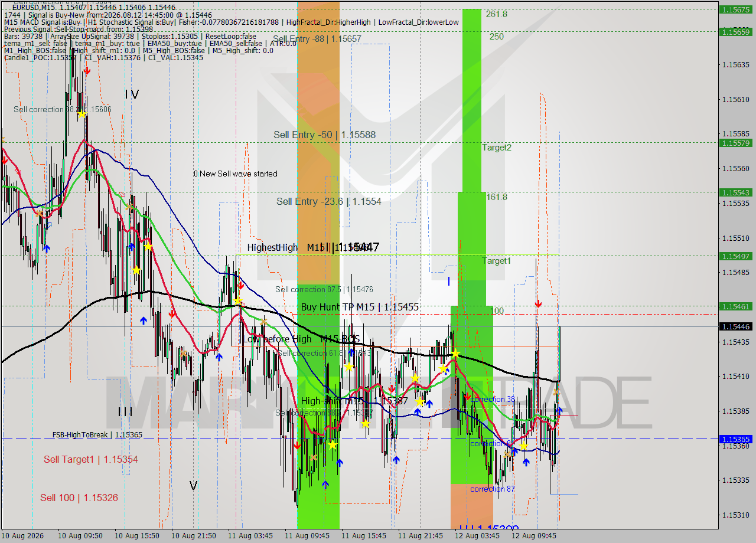The height and width of the screenshot is (543, 756).
Task: Select the green 1.15659 price tag
Action: pyautogui.click(x=735, y=32)
